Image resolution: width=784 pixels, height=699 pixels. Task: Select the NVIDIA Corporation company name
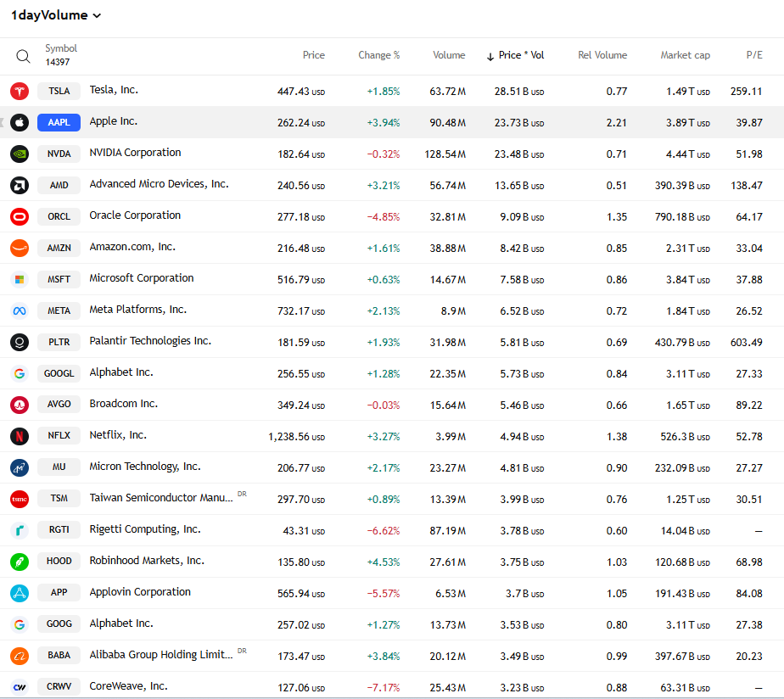[135, 153]
